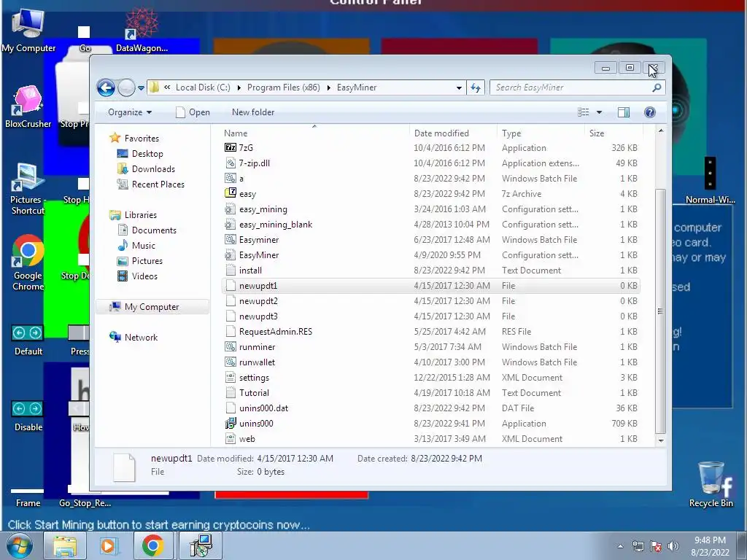Select Music library in navigation pane
747x560 pixels.
click(x=143, y=246)
